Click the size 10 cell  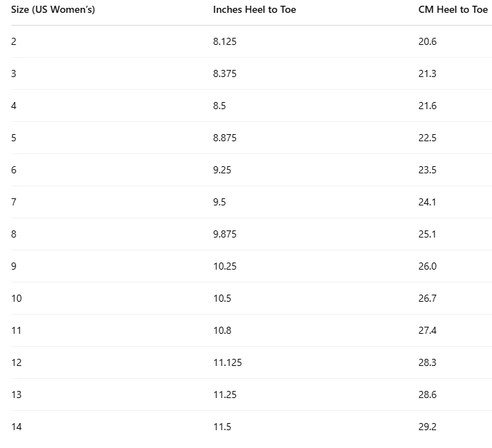[x=16, y=298]
